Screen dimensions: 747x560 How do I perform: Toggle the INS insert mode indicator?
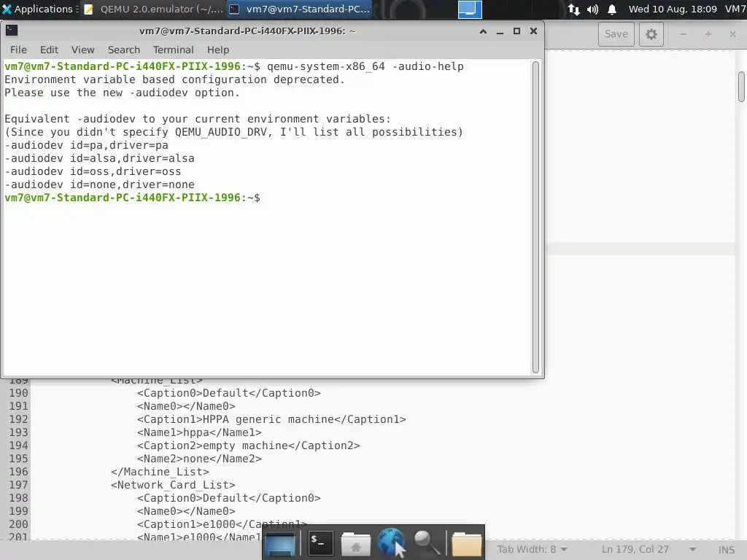coord(727,550)
